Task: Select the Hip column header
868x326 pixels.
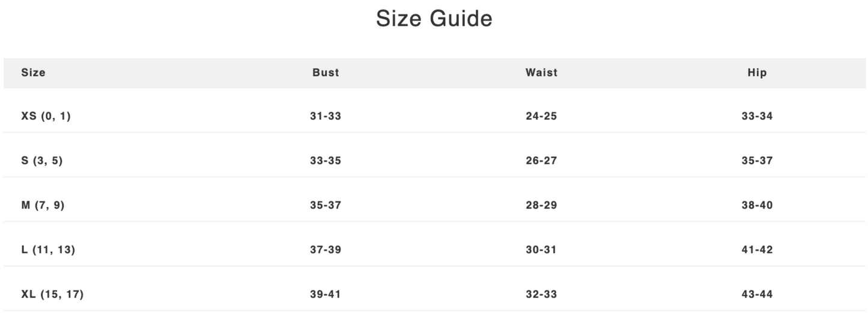Action: tap(757, 73)
